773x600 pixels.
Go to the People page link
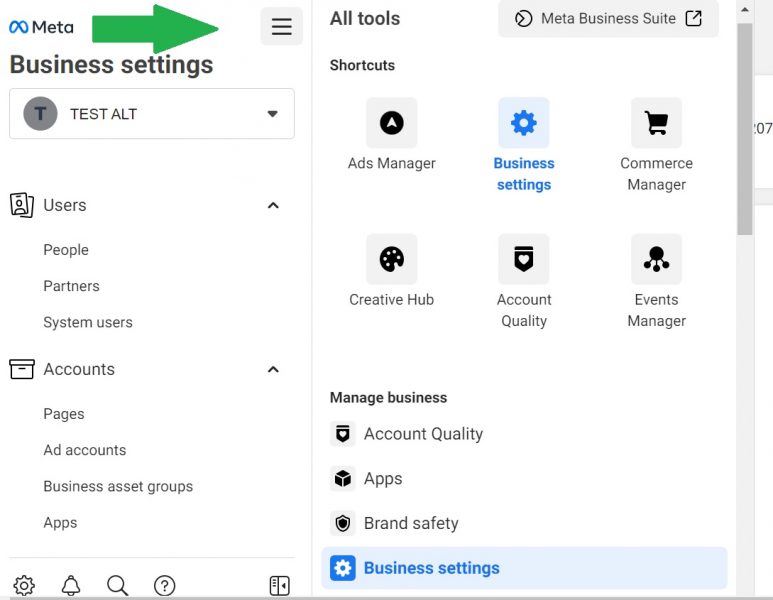[x=66, y=250]
